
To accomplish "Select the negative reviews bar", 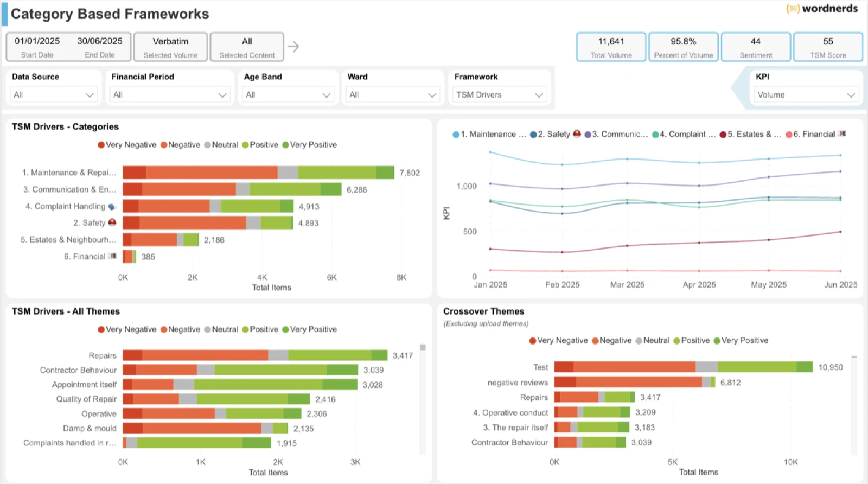I will [x=635, y=382].
